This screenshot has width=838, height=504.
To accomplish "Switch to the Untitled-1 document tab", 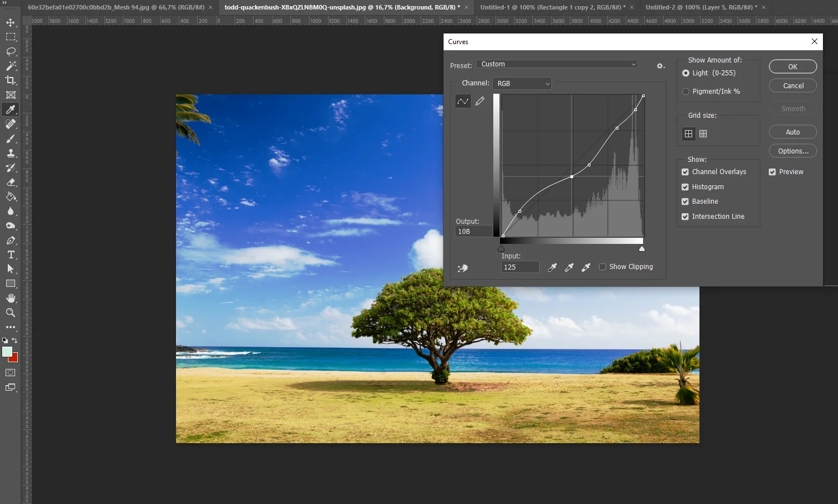I will (x=552, y=7).
